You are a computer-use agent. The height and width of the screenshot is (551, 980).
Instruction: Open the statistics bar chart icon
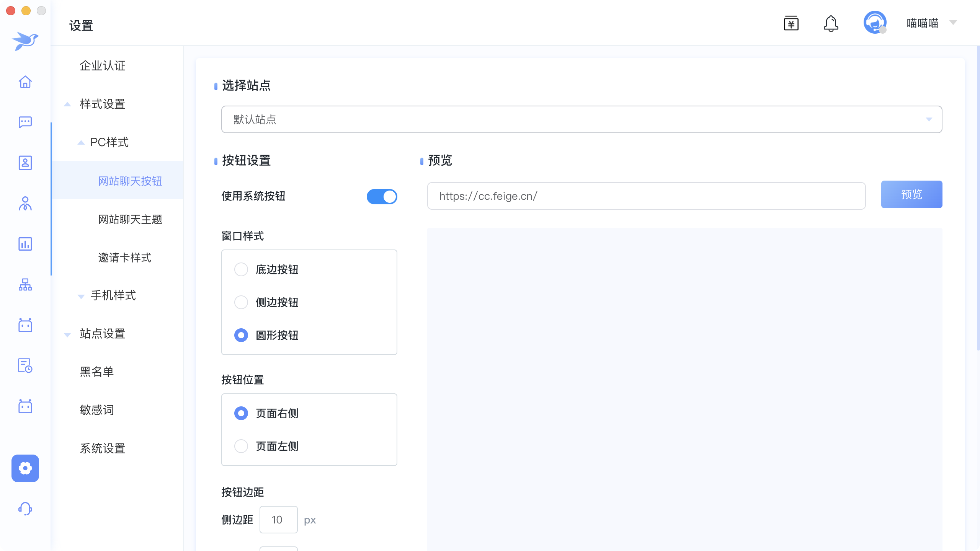(x=25, y=244)
